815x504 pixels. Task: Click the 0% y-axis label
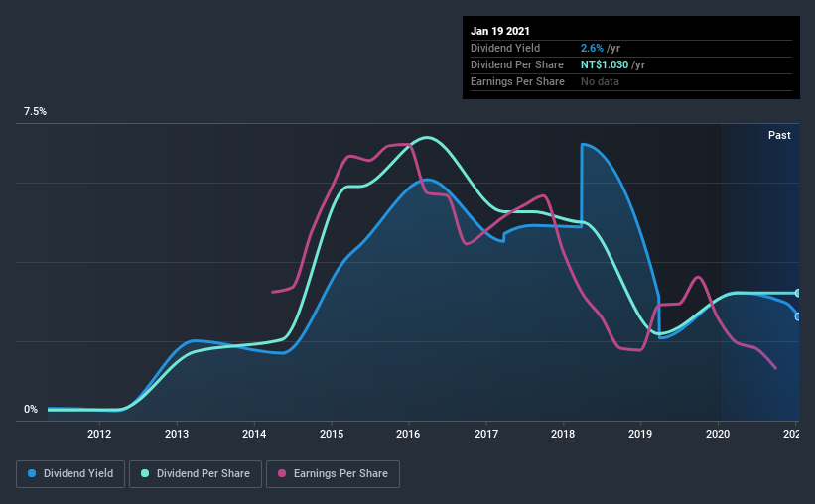31,409
